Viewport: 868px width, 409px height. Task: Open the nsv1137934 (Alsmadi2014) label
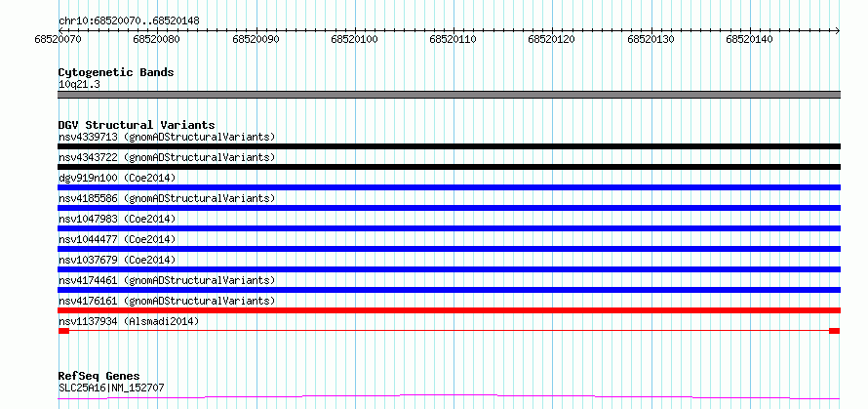[x=129, y=321]
